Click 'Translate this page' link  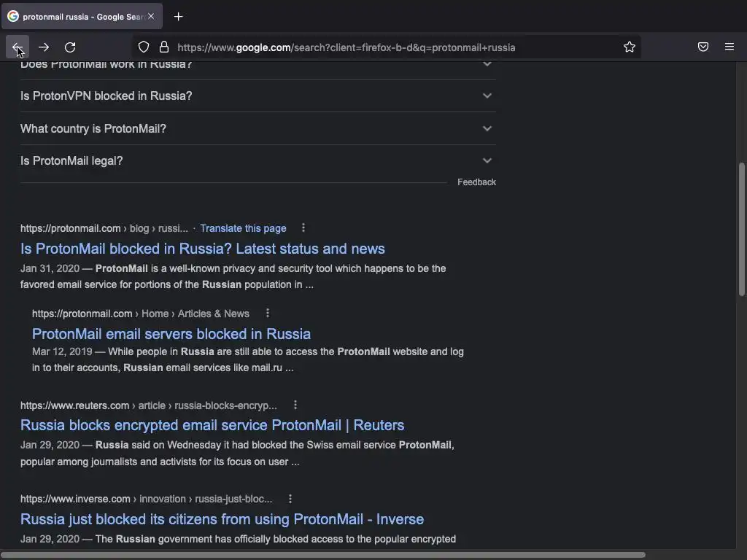[x=243, y=228]
